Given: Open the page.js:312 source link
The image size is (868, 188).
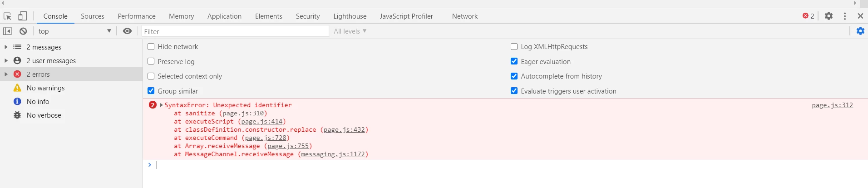Looking at the screenshot, I should coord(832,105).
